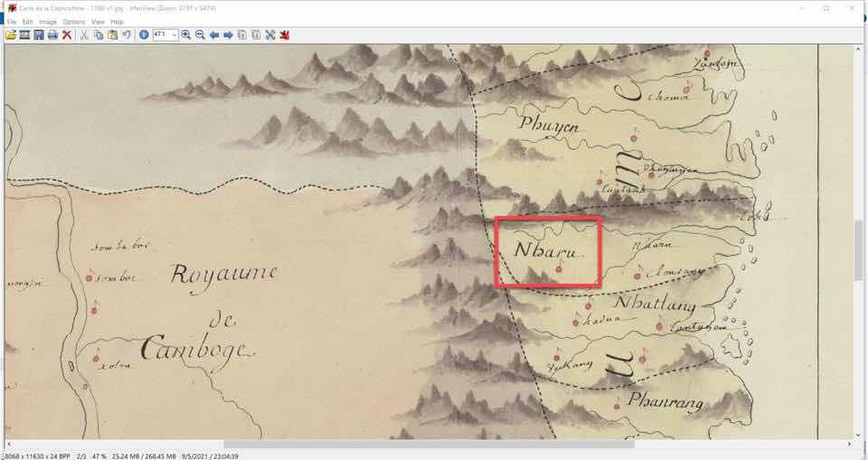Viewport: 868px width, 460px height.
Task: Click the 'Camboge' label on the map
Action: coord(198,349)
